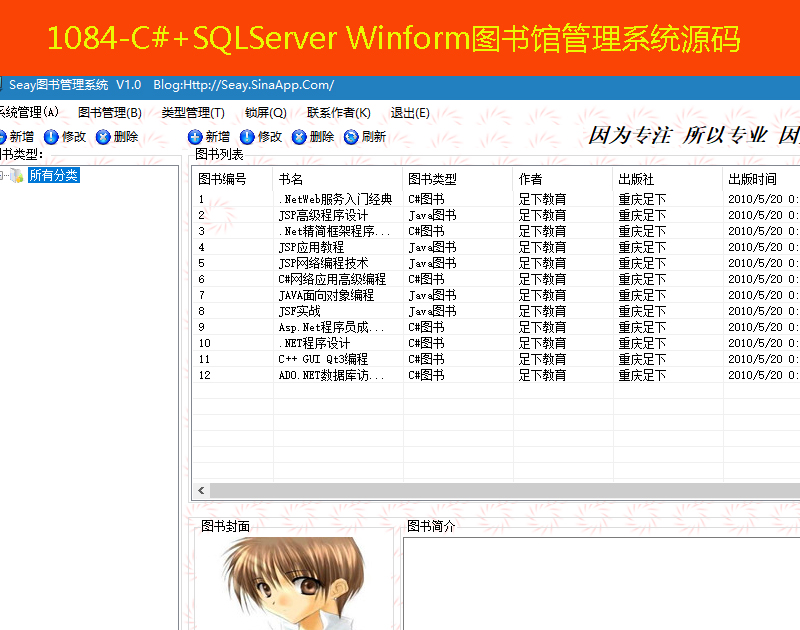This screenshot has height=630, width=800.
Task: Click inside the 图书简介 text box
Action: click(x=600, y=585)
